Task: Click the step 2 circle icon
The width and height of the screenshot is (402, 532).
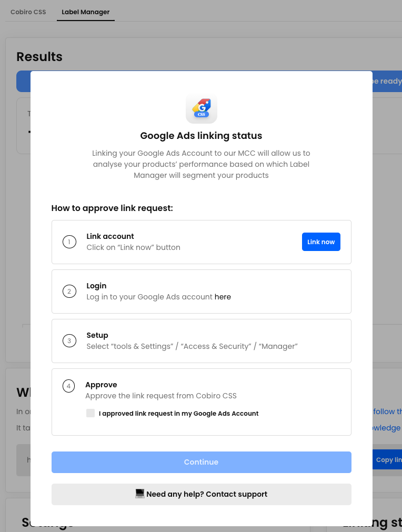Action: pos(69,292)
